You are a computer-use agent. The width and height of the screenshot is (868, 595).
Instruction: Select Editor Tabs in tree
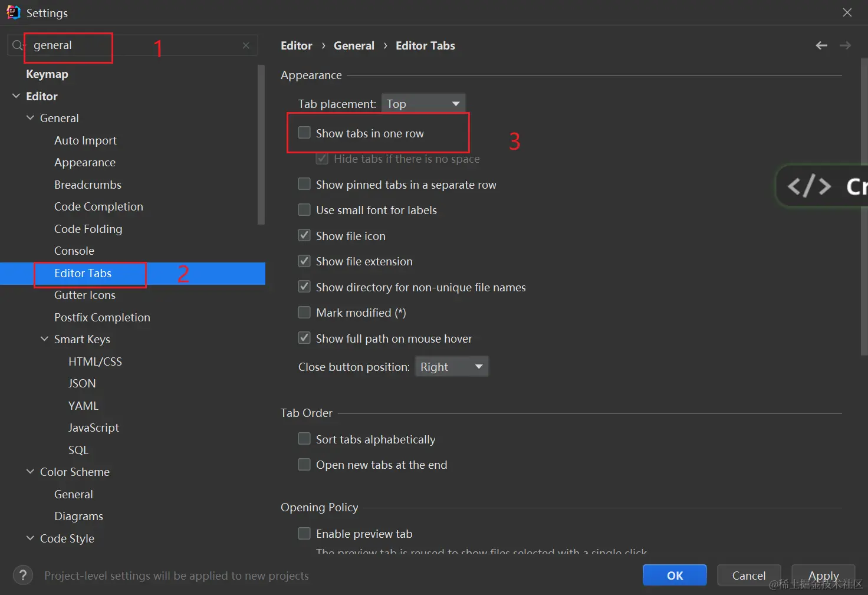[x=83, y=273]
